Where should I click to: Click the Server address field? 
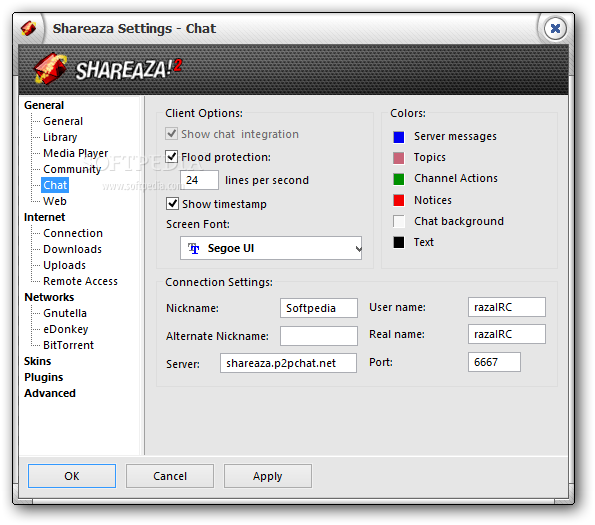288,363
